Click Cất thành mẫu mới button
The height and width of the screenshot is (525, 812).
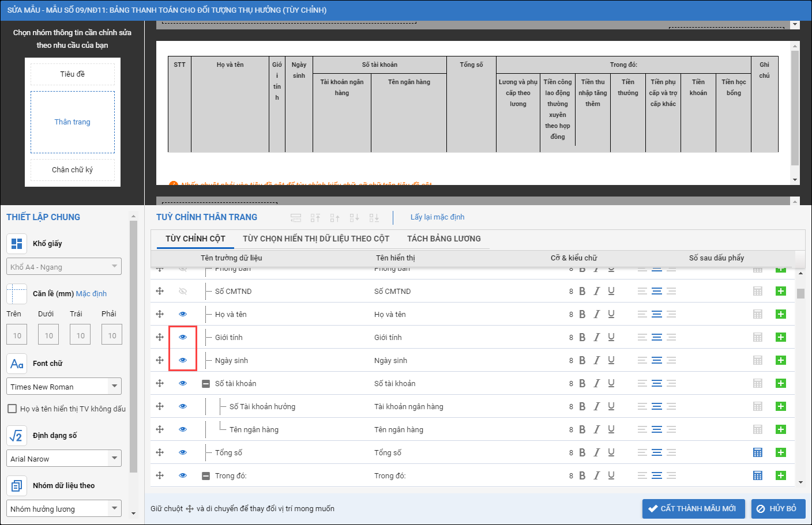pyautogui.click(x=693, y=508)
